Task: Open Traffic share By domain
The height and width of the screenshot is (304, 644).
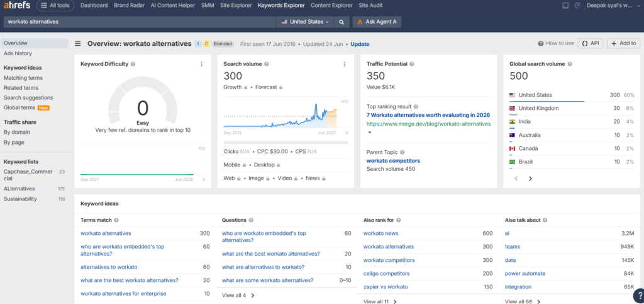Action: pyautogui.click(x=17, y=132)
